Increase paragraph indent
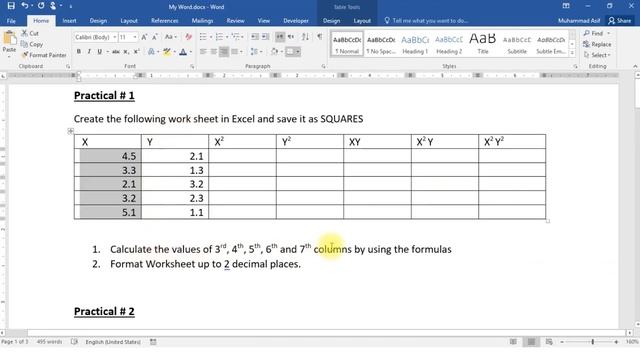The height and width of the screenshot is (360, 640). click(x=265, y=37)
